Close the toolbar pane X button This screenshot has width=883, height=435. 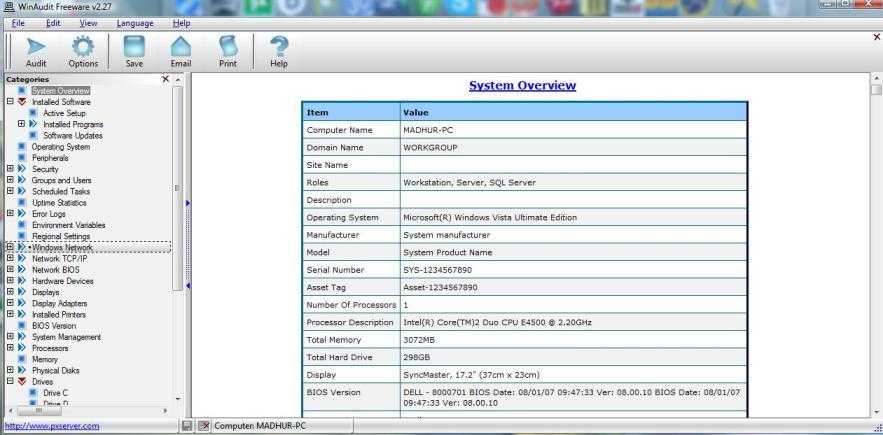[x=877, y=37]
